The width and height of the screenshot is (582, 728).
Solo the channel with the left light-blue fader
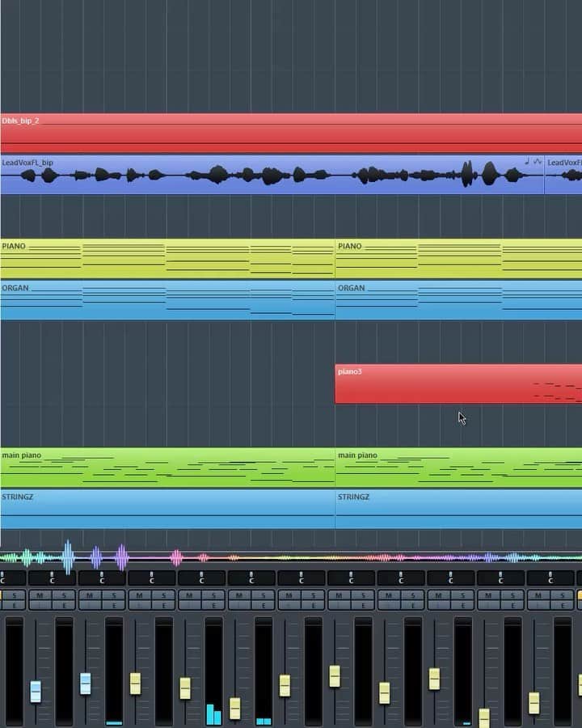click(64, 595)
